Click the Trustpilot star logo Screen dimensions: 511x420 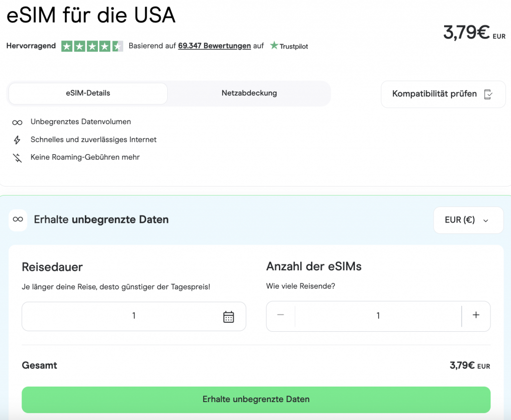pyautogui.click(x=274, y=45)
